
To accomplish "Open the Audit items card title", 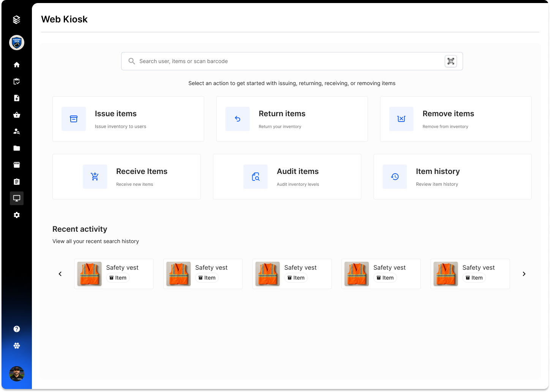I will click(298, 171).
